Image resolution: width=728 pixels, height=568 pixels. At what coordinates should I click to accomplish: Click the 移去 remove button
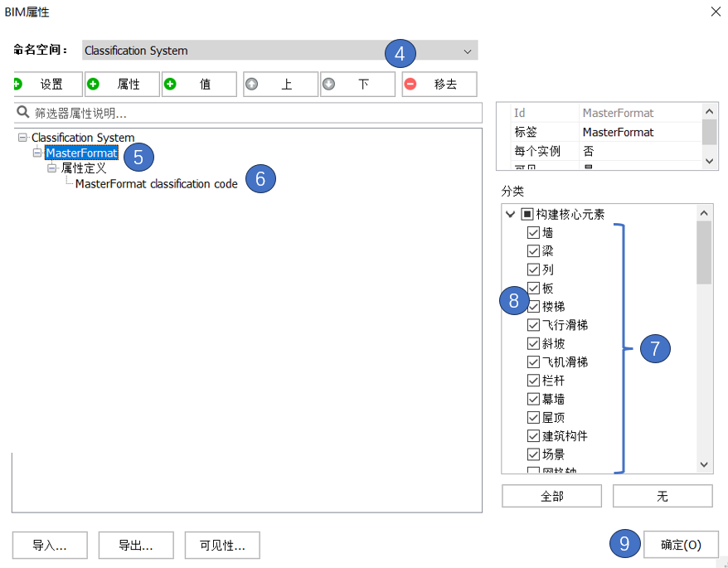(439, 84)
